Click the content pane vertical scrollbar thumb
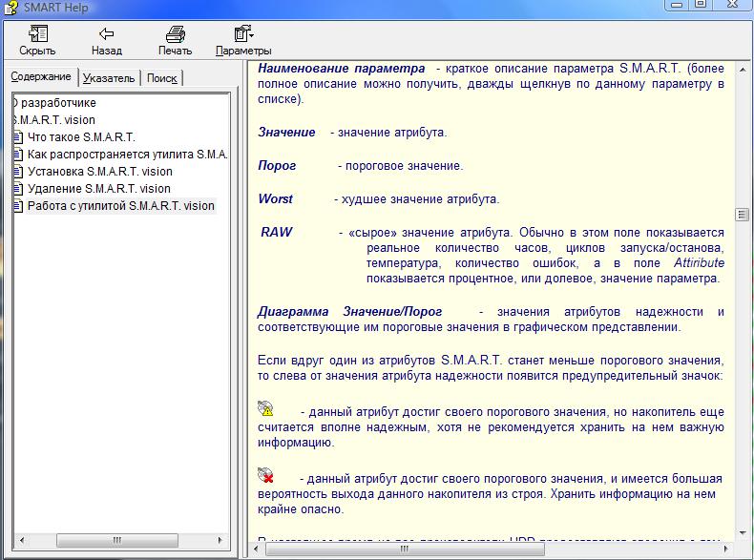Image resolution: width=754 pixels, height=560 pixels. [742, 215]
